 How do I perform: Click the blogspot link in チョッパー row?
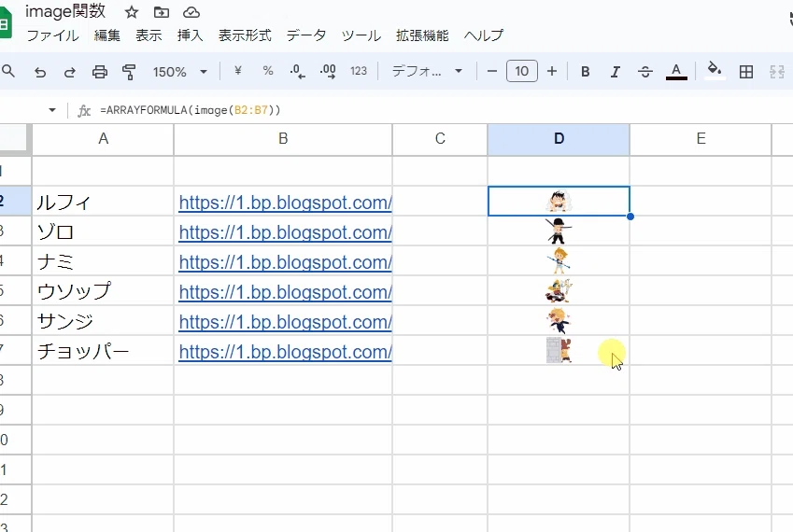coord(285,352)
